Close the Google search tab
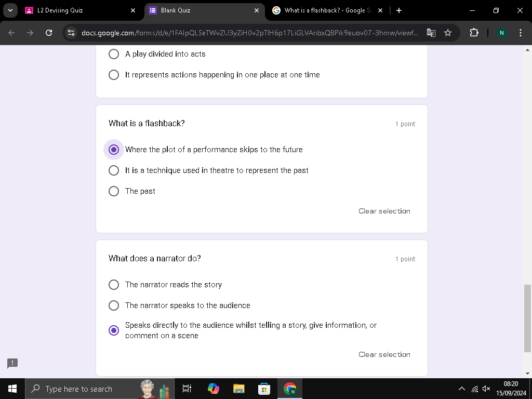 tap(380, 10)
